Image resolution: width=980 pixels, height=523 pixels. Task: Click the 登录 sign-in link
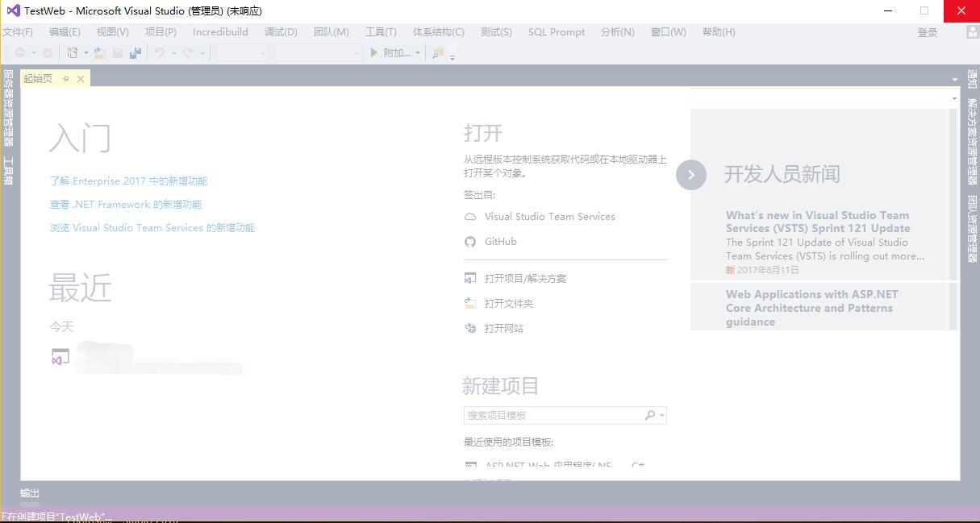[x=928, y=33]
